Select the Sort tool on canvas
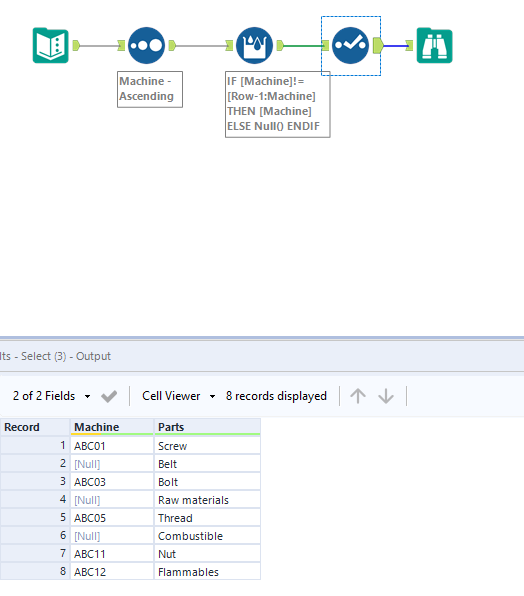 (146, 45)
